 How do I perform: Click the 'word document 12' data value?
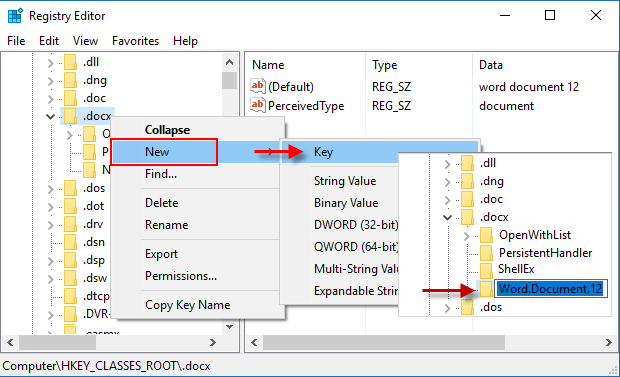tap(529, 87)
